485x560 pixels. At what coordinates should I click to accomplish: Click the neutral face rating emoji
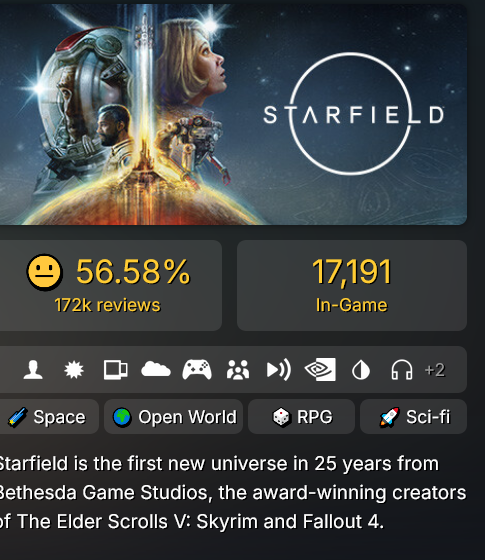45,272
